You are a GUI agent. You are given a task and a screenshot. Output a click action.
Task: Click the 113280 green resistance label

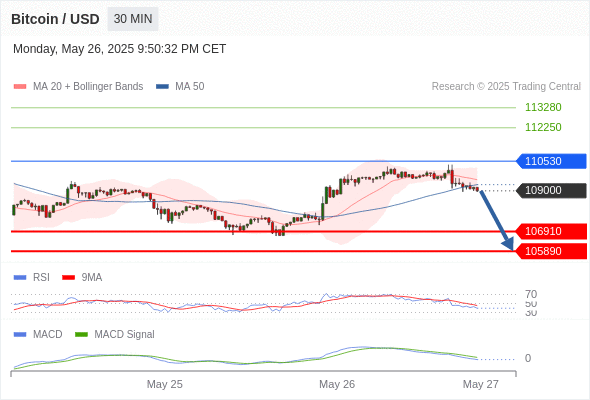[543, 107]
